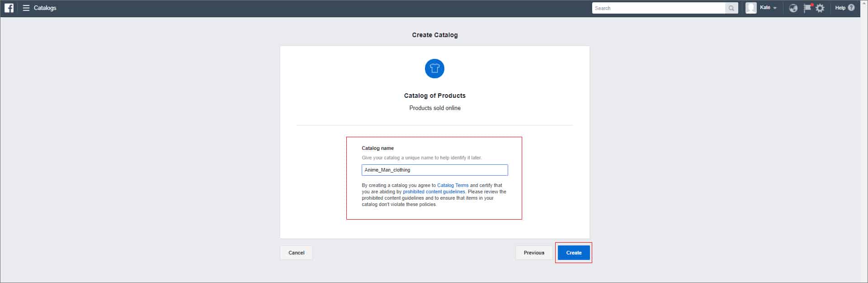Focus the top Search text box
The width and height of the screenshot is (868, 283).
click(658, 8)
